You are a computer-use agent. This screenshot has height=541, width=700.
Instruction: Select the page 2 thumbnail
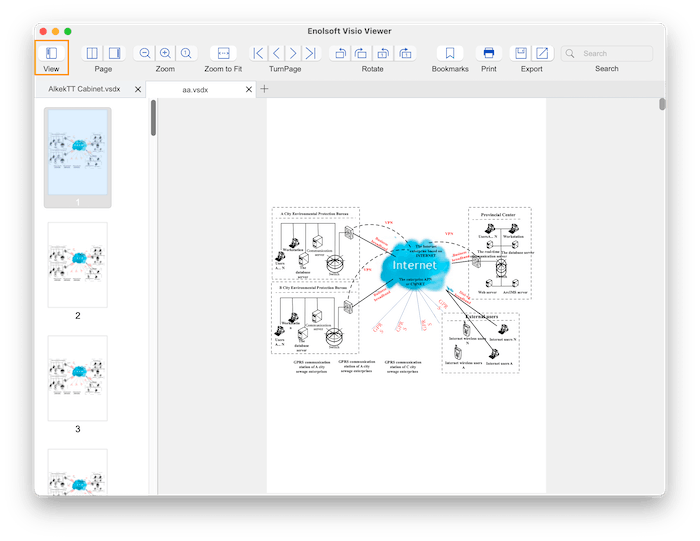(78, 265)
